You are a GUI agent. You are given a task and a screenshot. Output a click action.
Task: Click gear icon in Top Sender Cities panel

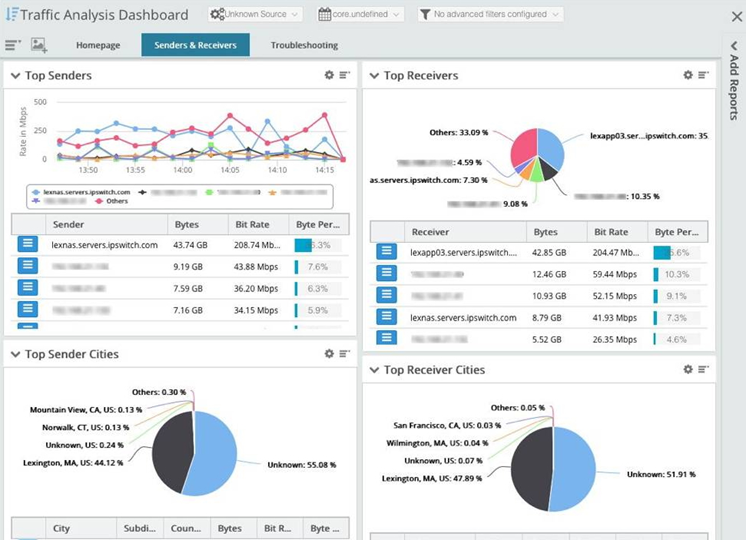(x=329, y=354)
